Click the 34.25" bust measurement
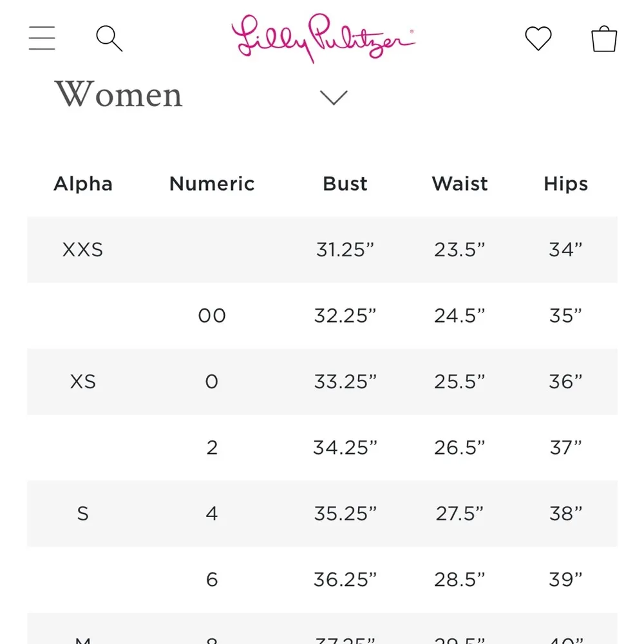 (345, 448)
